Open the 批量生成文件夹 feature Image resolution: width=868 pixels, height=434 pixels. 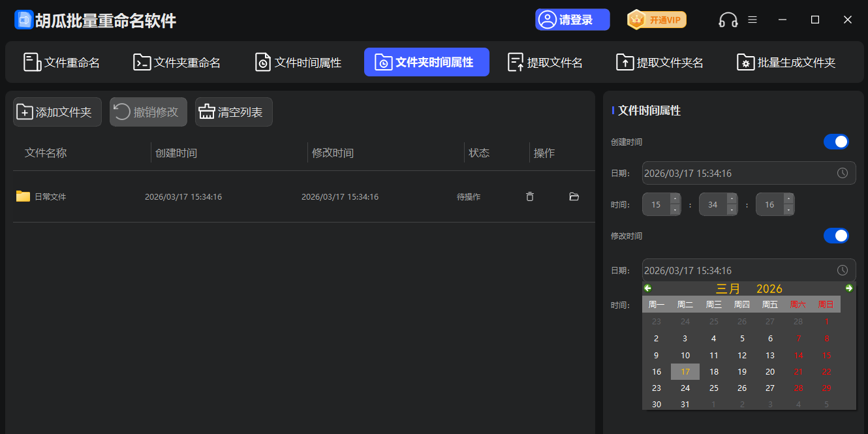785,61
